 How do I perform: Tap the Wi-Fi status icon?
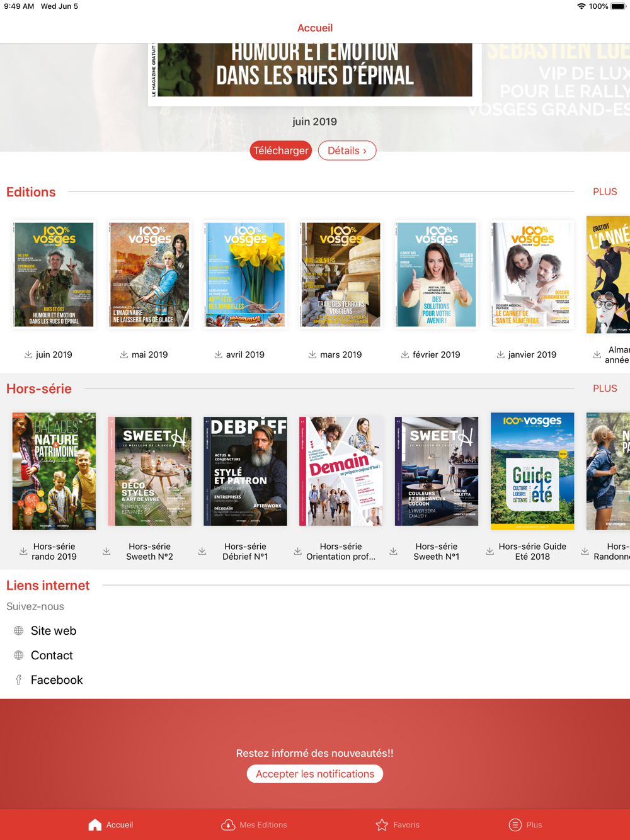[581, 6]
